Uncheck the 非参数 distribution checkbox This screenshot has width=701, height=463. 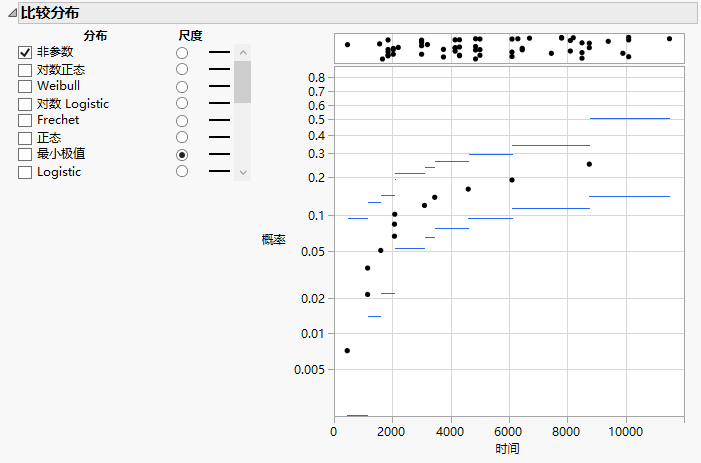pos(25,52)
